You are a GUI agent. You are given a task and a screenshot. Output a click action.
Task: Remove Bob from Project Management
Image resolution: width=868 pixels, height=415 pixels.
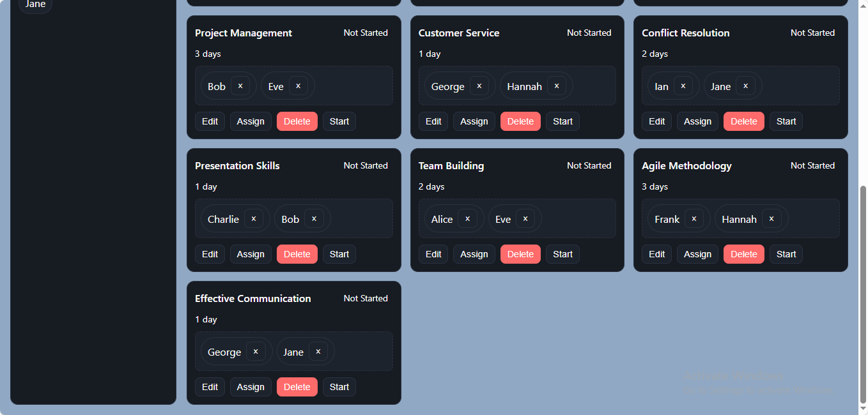tap(240, 86)
